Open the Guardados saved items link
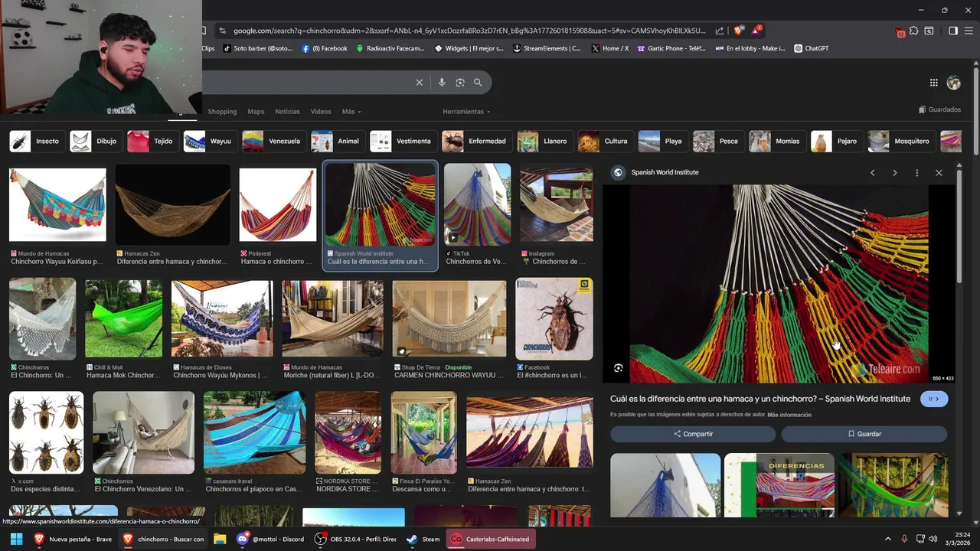The image size is (980, 551). tap(939, 109)
